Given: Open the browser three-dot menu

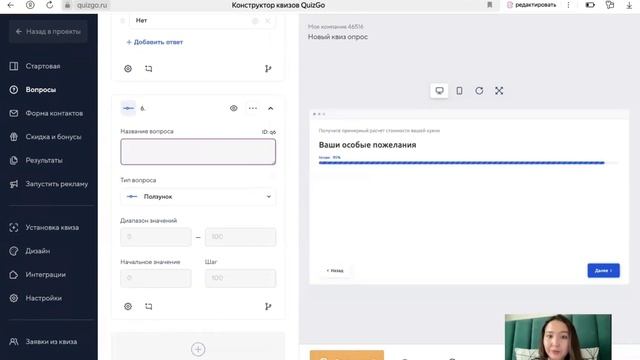Looking at the screenshot, I should pos(568,5).
